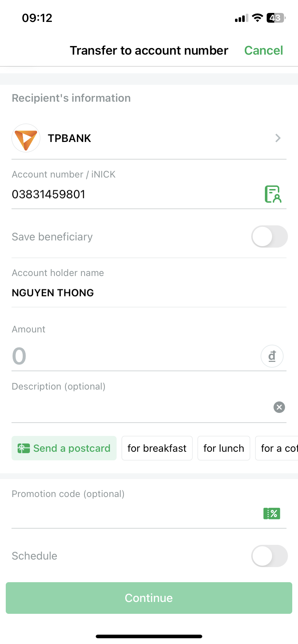This screenshot has width=298, height=644.
Task: Open saved beneficiaries contact list icon
Action: tap(273, 194)
